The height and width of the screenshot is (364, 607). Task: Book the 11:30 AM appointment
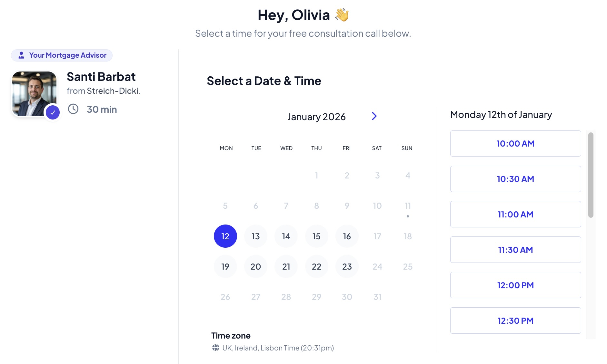click(515, 249)
